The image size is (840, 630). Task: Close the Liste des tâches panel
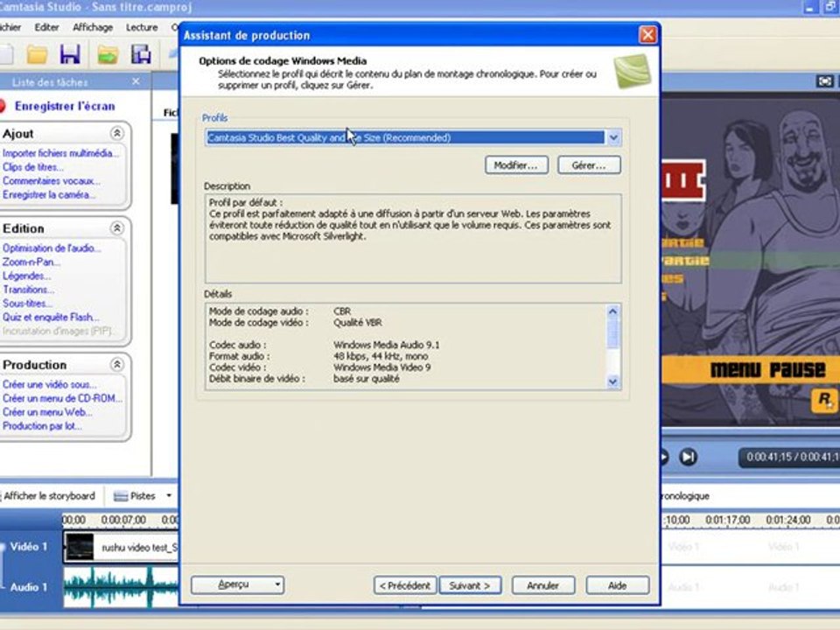point(136,81)
